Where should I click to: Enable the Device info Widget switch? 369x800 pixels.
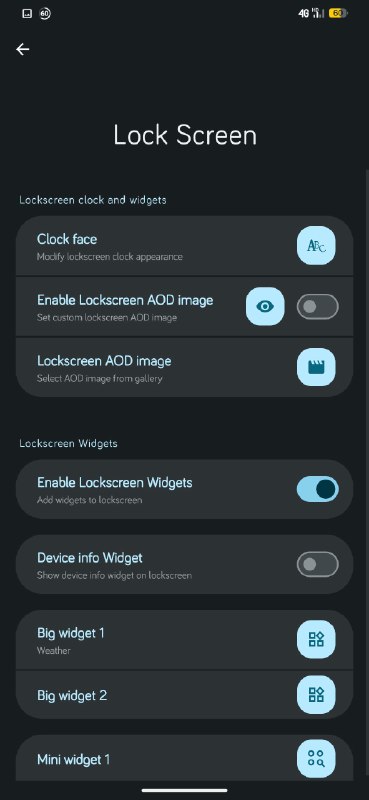(x=317, y=564)
